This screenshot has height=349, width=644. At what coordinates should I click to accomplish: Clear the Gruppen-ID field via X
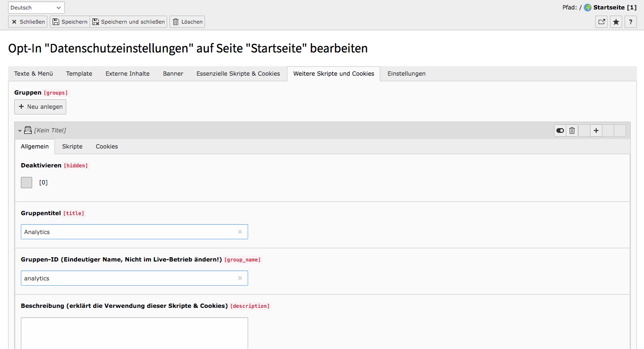[240, 278]
